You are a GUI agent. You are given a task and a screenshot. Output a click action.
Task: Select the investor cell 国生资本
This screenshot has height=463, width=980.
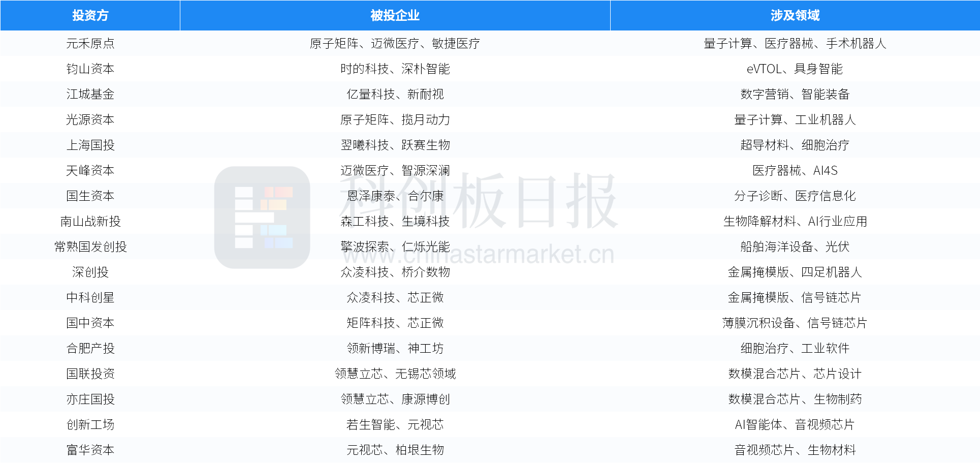point(90,196)
